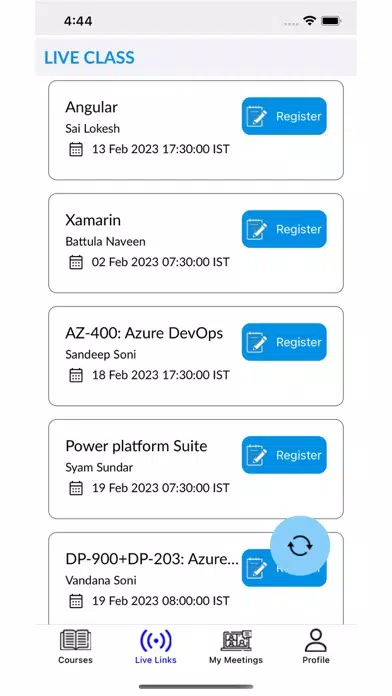The height and width of the screenshot is (696, 392).
Task: Register for the Xamarin class
Action: tap(284, 229)
